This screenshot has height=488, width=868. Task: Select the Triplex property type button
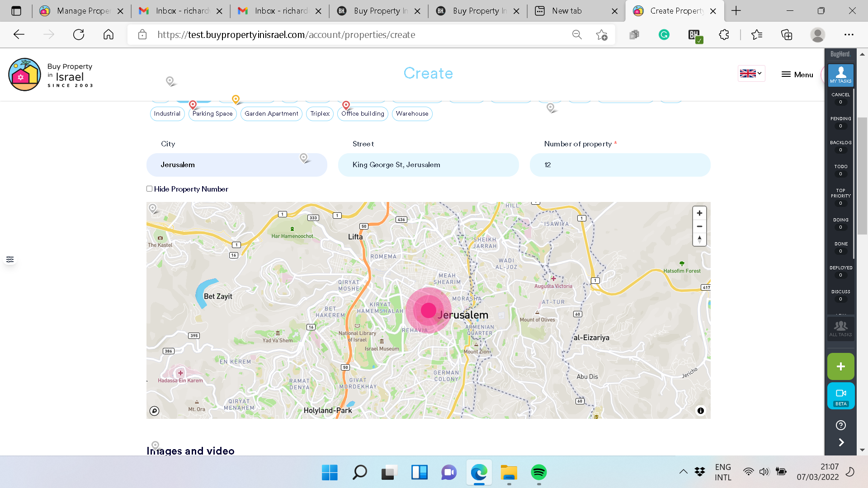[x=320, y=114]
